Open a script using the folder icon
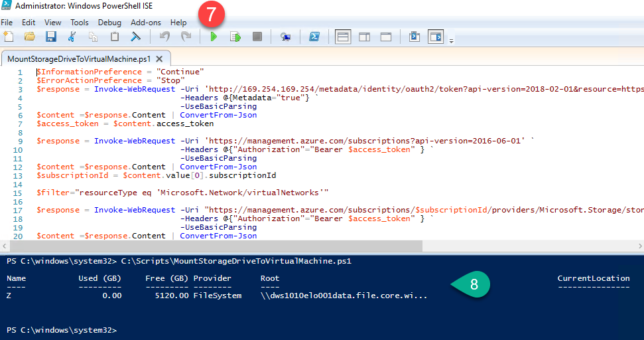The height and width of the screenshot is (340, 644). (x=30, y=37)
